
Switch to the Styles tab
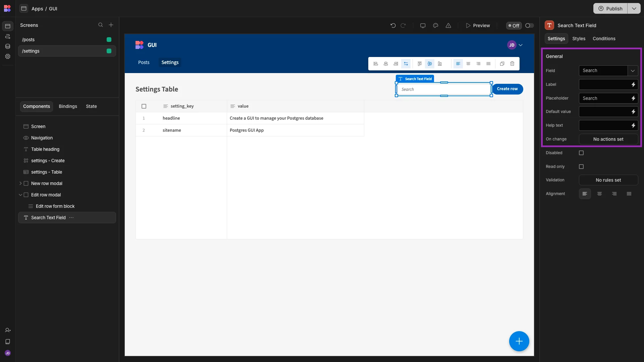click(579, 39)
